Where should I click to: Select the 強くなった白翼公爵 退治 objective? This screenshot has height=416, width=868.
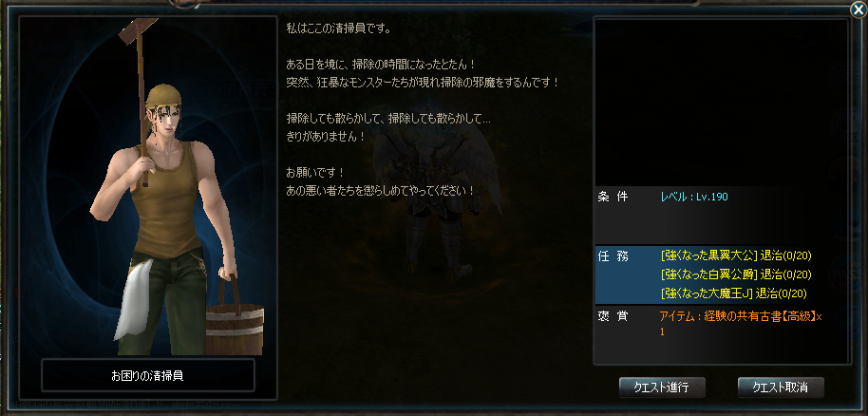tap(736, 274)
